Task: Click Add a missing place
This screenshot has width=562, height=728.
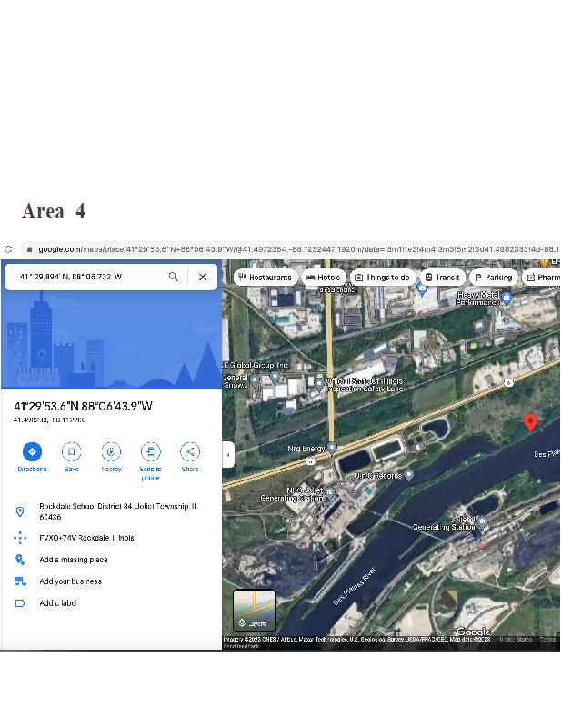Action: point(73,560)
